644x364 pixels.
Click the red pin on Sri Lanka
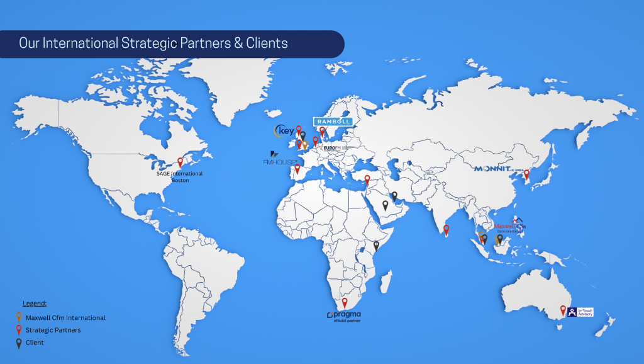[447, 230]
